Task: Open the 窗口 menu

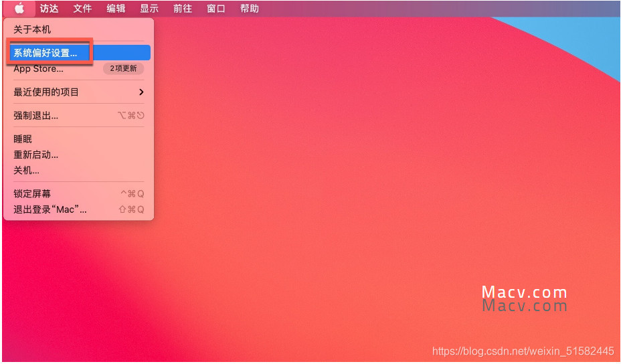Action: (x=216, y=8)
